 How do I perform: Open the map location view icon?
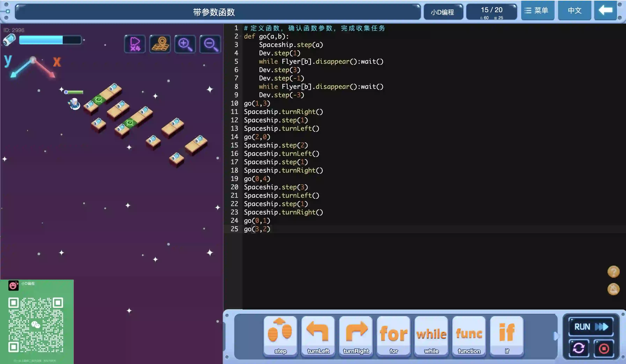(x=160, y=44)
